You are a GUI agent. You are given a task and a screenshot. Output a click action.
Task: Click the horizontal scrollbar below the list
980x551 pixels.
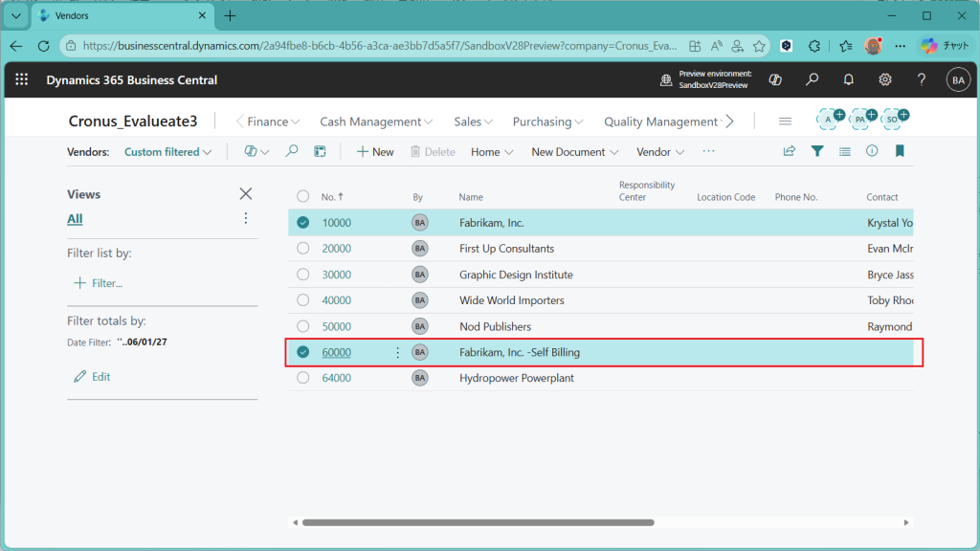[x=479, y=522]
